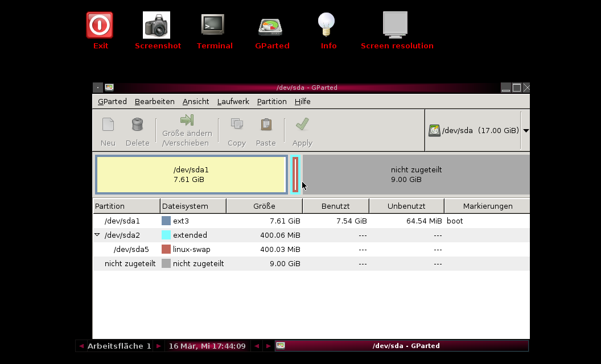Select the swap partition in disk graphic
The image size is (601, 364).
click(295, 175)
